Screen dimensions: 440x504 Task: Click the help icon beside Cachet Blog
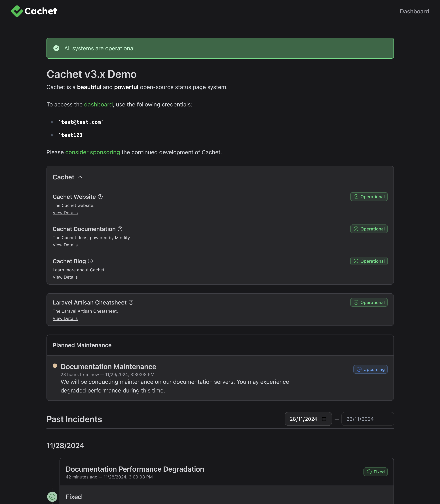(90, 261)
